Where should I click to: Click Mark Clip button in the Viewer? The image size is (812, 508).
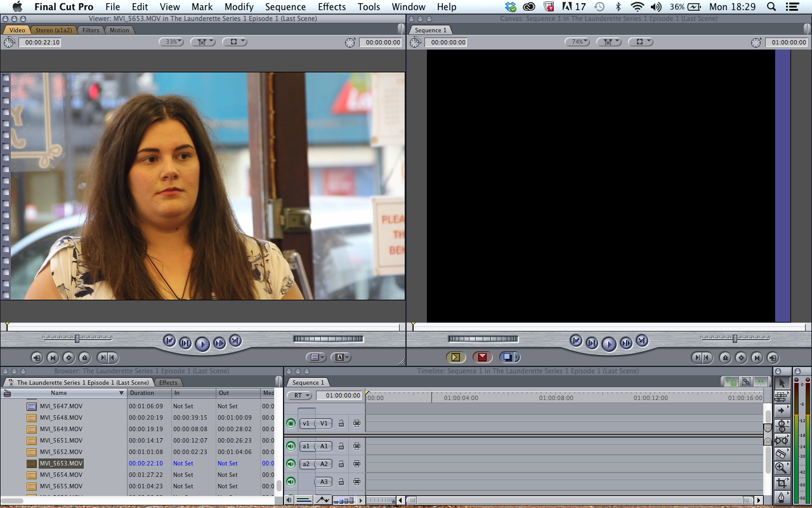(x=53, y=358)
